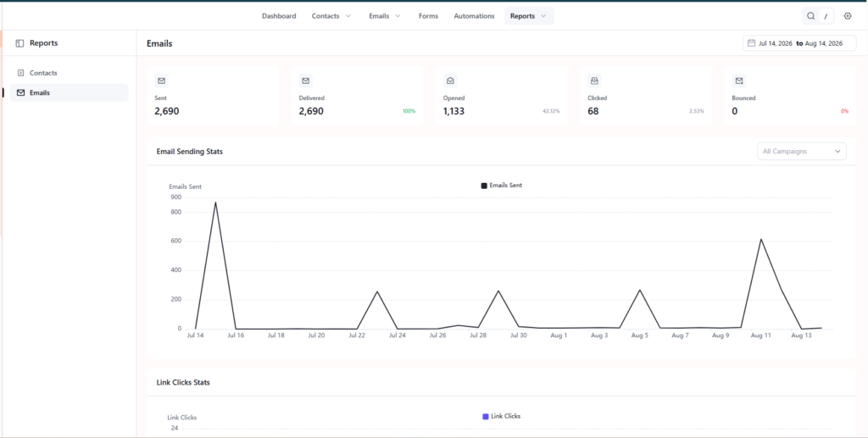Click the Delivered envelope icon
Screen dimensions: 868x438
click(x=305, y=80)
